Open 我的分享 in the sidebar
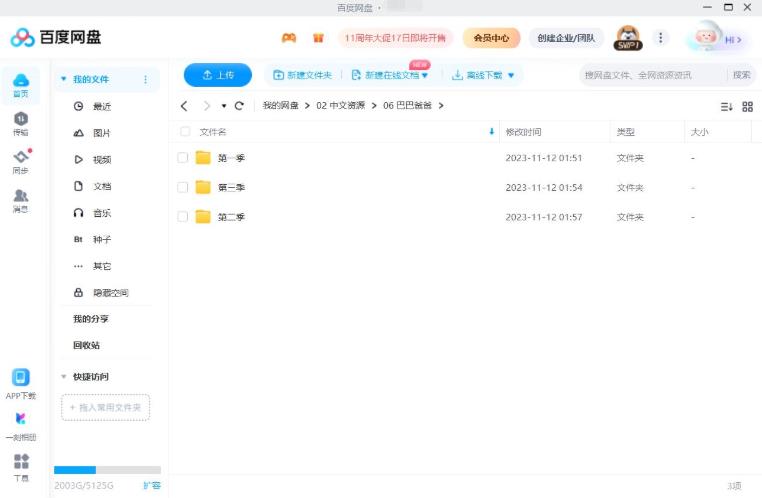The height and width of the screenshot is (498, 762). click(91, 319)
